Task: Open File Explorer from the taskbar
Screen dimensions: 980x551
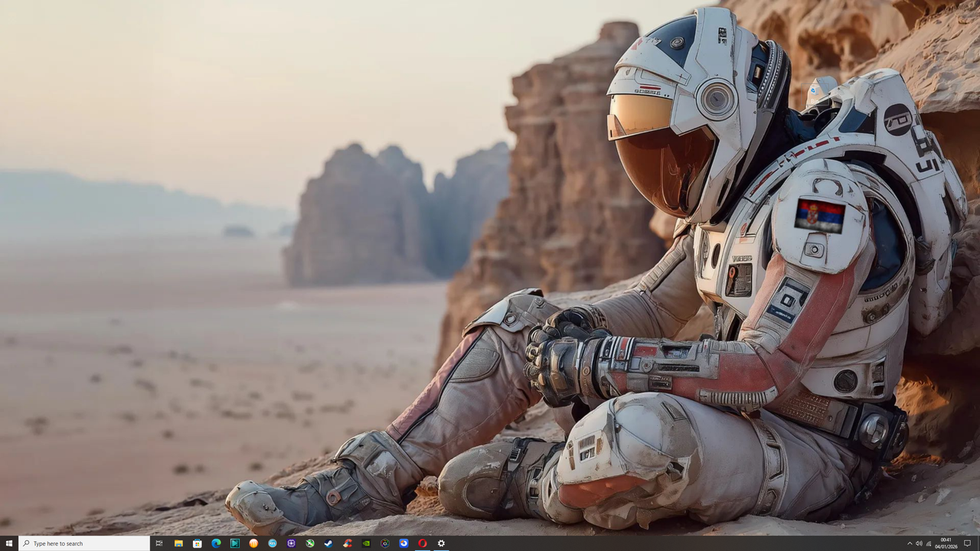Action: coord(178,543)
